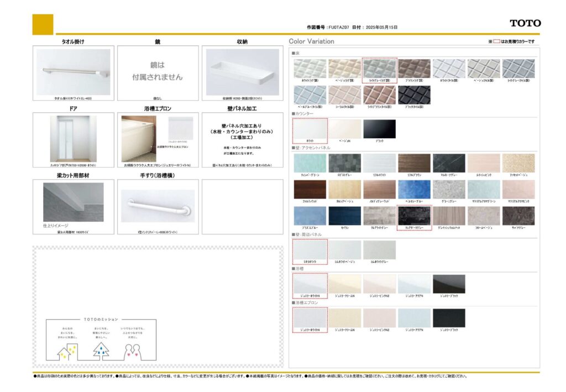Viewport: 566px width, 392px height.
Task: Select the storage shelf (収納) image
Action: click(x=242, y=72)
